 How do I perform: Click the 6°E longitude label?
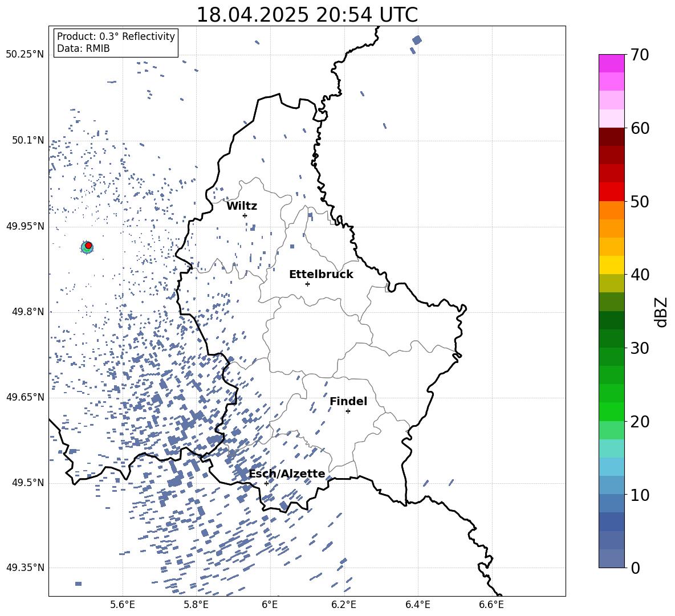270,605
